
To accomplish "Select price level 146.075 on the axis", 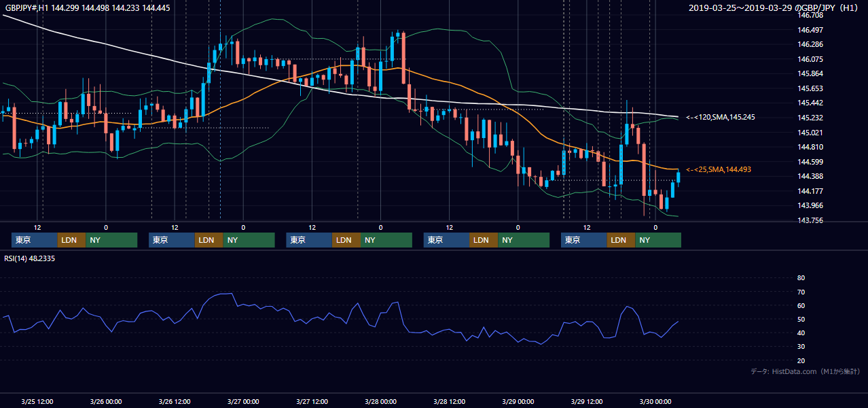I will click(x=810, y=59).
